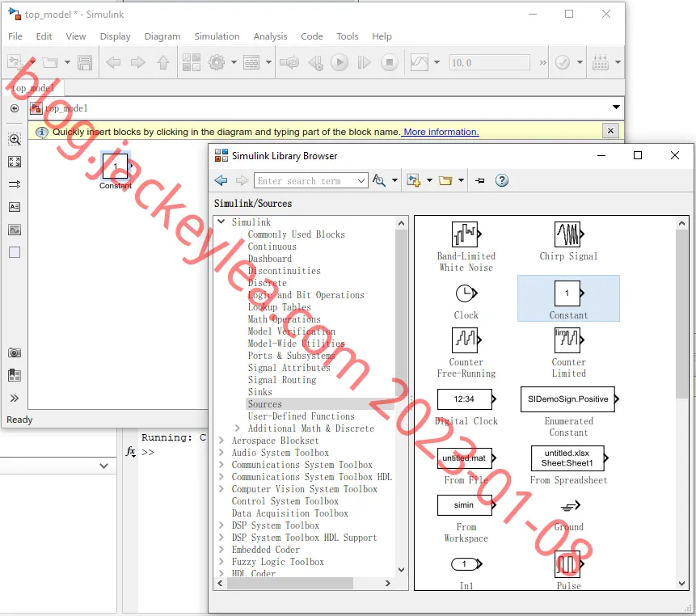The image size is (696, 616).
Task: Open the Model Configuration gear icon
Action: [217, 62]
